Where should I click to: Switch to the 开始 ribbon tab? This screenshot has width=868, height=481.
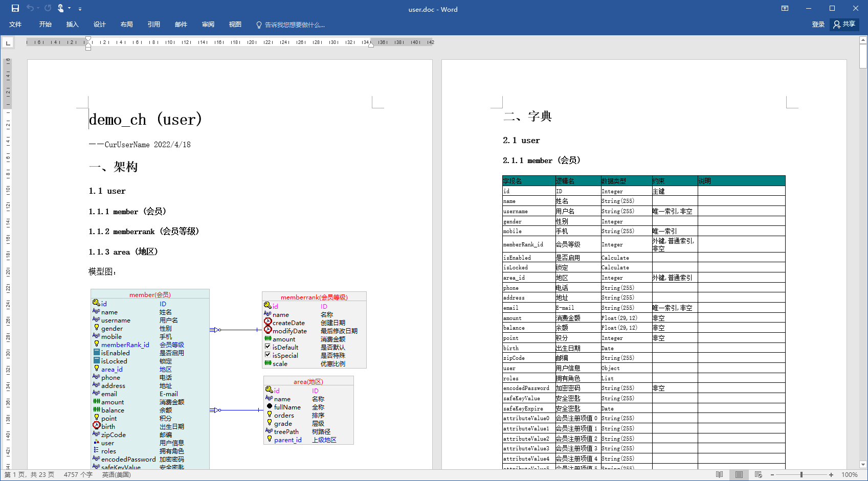[x=46, y=25]
